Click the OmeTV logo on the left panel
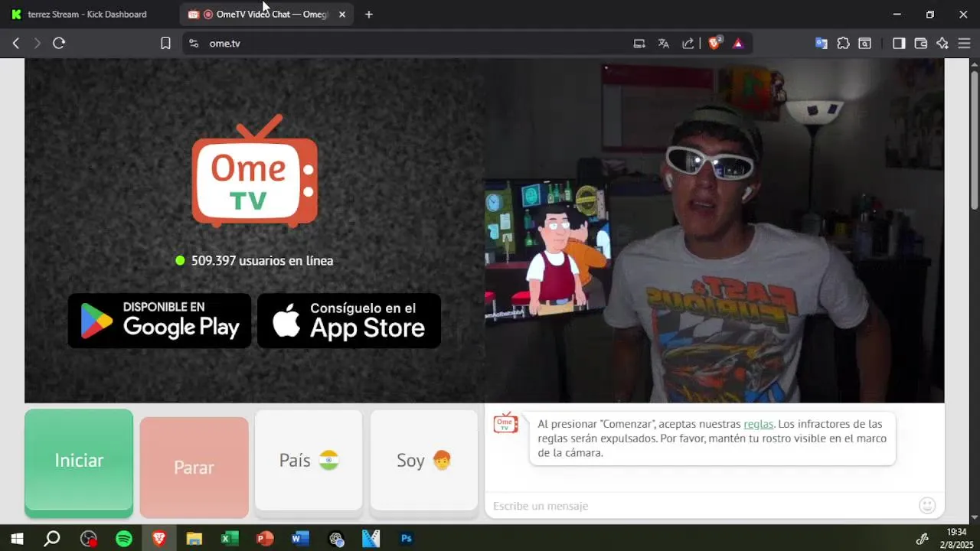The width and height of the screenshot is (980, 551). tap(255, 171)
